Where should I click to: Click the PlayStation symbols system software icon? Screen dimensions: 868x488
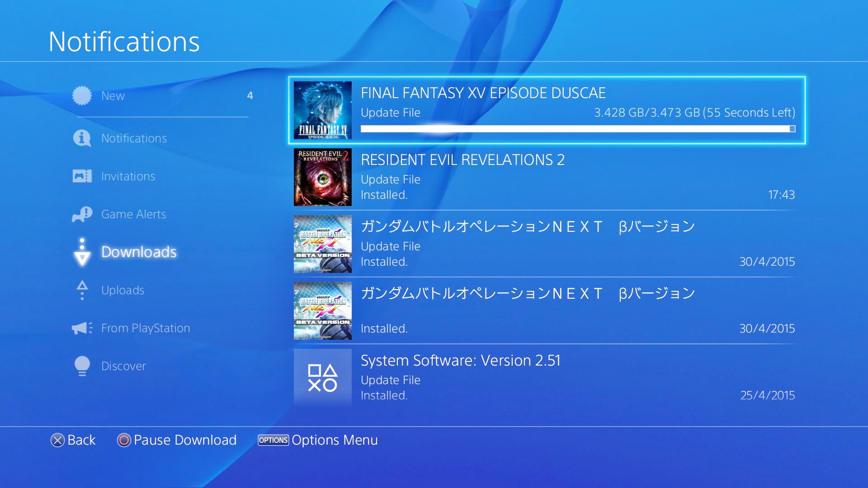[323, 378]
